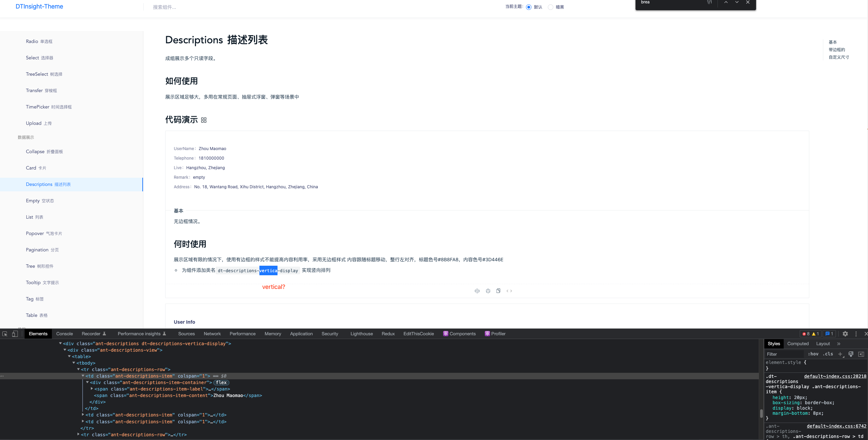Image resolution: width=868 pixels, height=440 pixels.
Task: Toggle the device emulation toolbar icon
Action: (15, 334)
